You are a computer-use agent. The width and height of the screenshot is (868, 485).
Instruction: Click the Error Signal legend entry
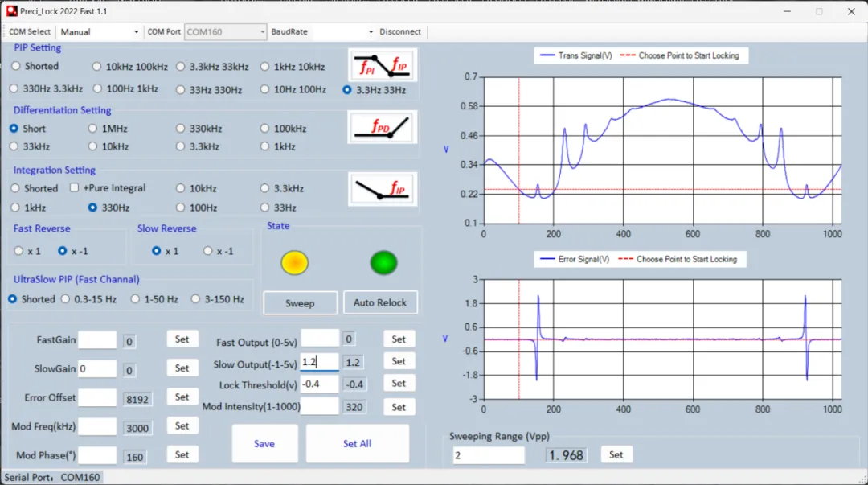pos(575,259)
